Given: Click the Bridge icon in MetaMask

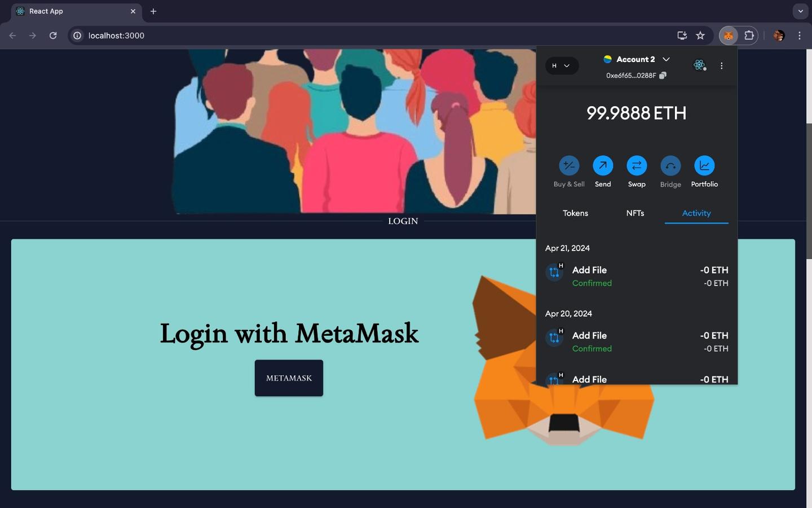Looking at the screenshot, I should [x=670, y=165].
